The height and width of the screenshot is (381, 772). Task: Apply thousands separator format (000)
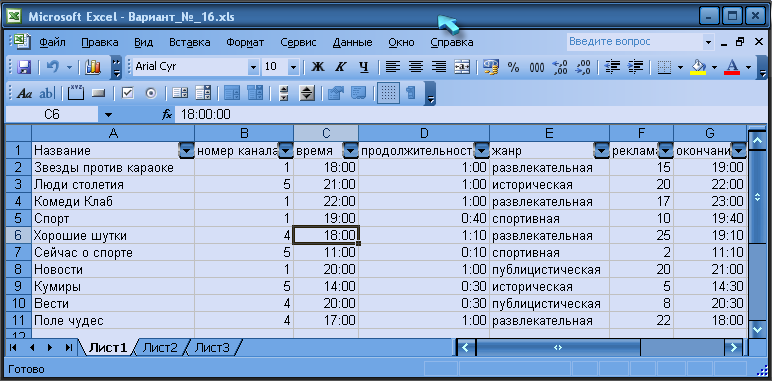(x=537, y=67)
